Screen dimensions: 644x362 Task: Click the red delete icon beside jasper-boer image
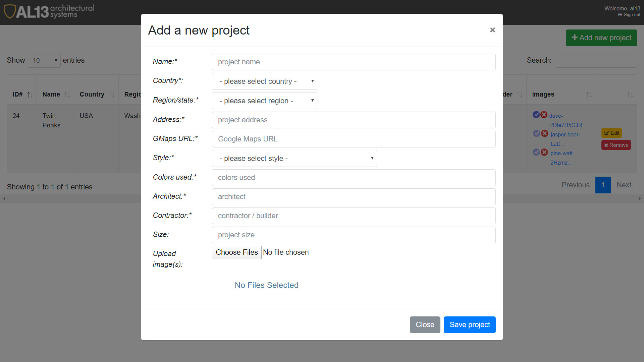[544, 133]
